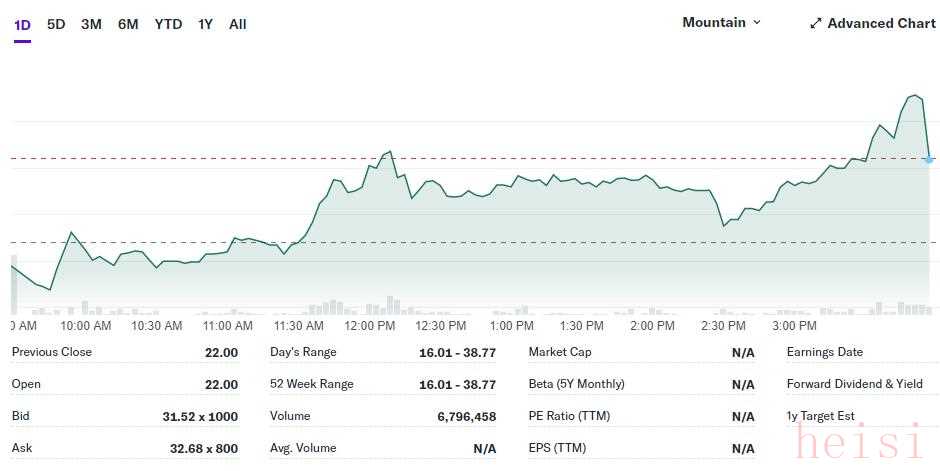Click the blue current-price dot on chart

pyautogui.click(x=929, y=159)
